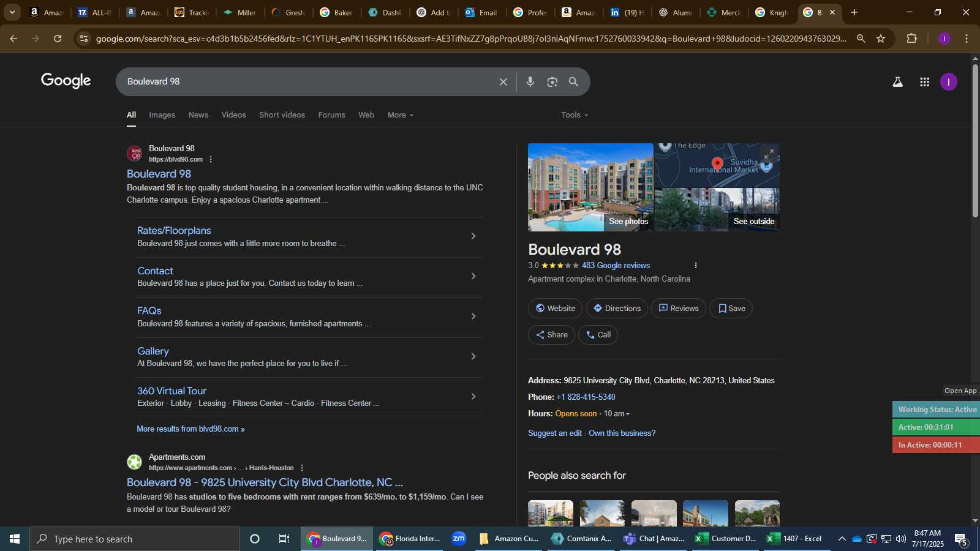Screen dimensions: 980x551
Task: Open options menu for the Apartments.com result
Action: [x=301, y=468]
